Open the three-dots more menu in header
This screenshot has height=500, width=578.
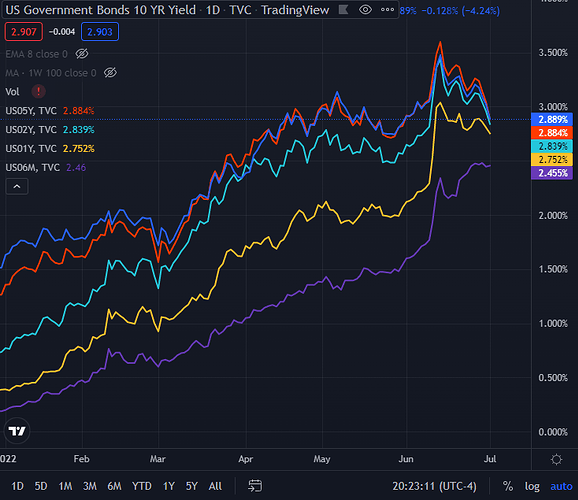387,10
